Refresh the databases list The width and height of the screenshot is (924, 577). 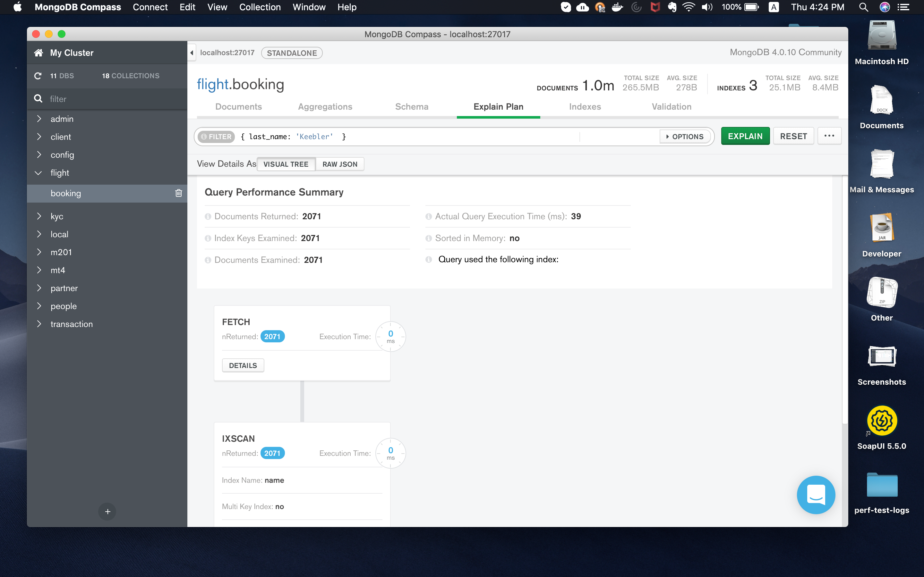38,76
